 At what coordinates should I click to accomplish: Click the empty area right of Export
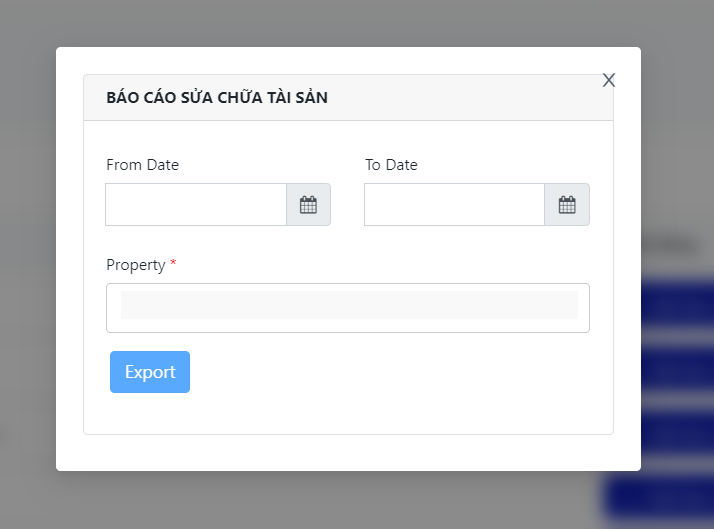click(400, 372)
